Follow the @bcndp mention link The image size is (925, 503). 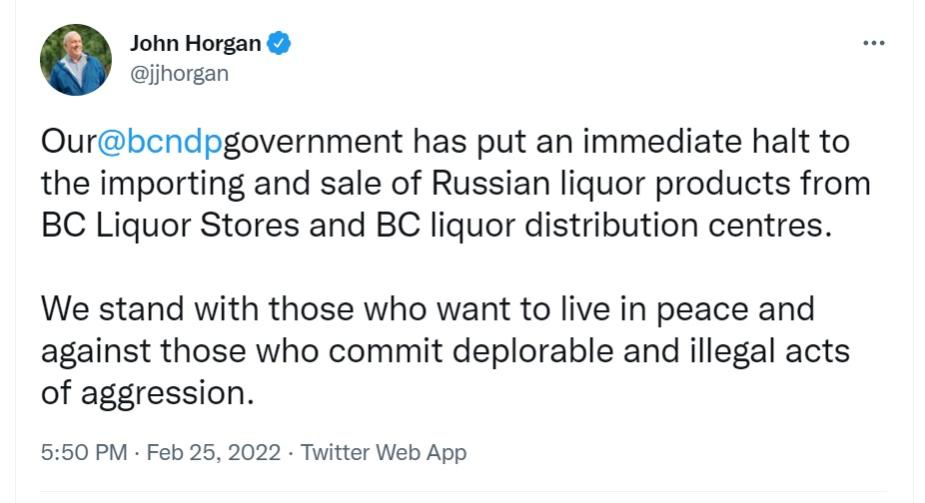click(x=159, y=141)
